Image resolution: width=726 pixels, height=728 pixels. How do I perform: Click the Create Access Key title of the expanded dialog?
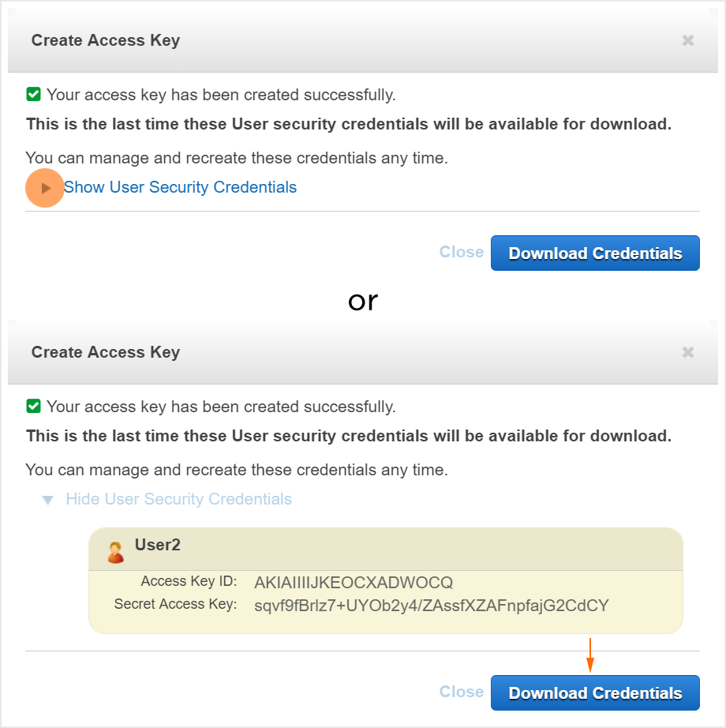click(106, 352)
